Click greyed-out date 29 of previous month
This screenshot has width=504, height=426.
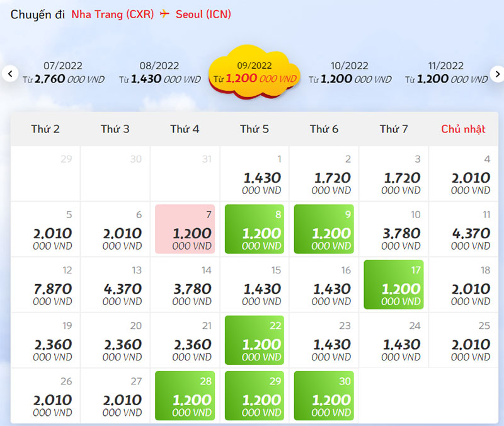(45, 174)
